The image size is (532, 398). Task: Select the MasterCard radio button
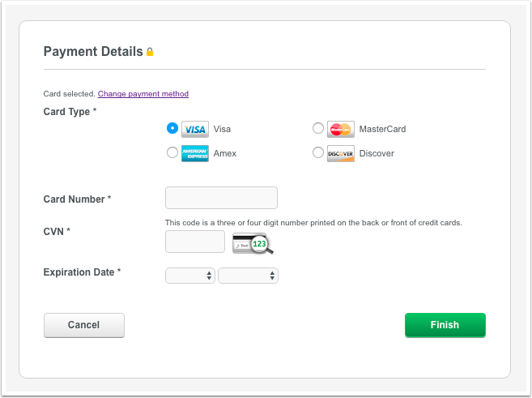(x=318, y=128)
